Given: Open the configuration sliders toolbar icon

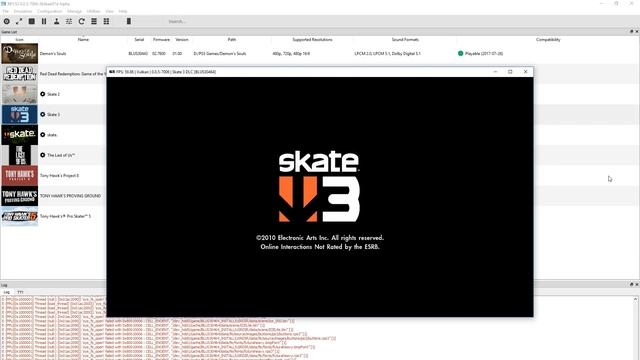Looking at the screenshot, I should (x=69, y=21).
